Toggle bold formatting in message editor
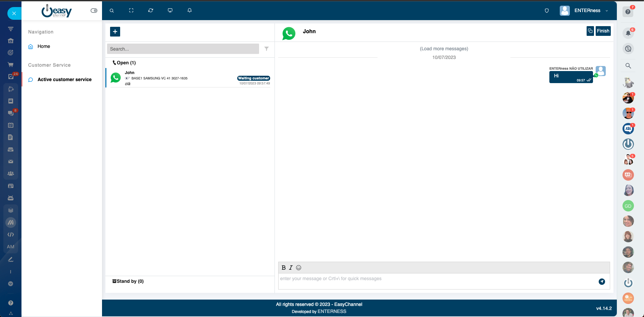This screenshot has width=644, height=317. (284, 268)
